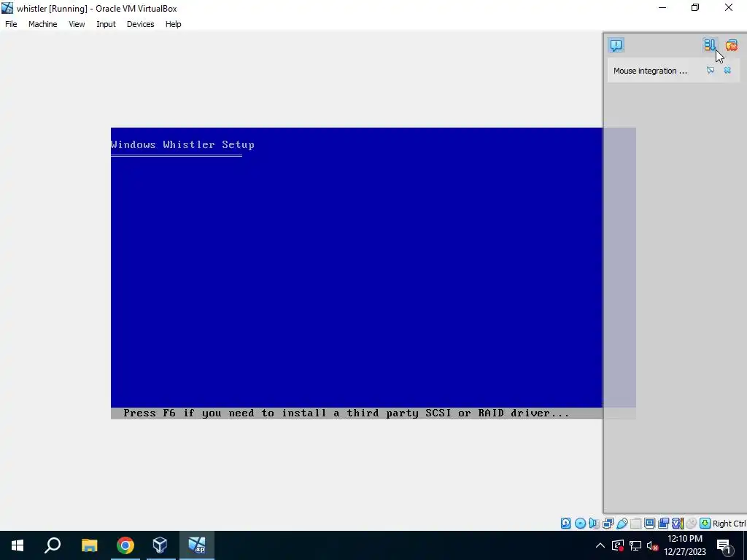Restore down the VirtualBox window

pyautogui.click(x=695, y=7)
